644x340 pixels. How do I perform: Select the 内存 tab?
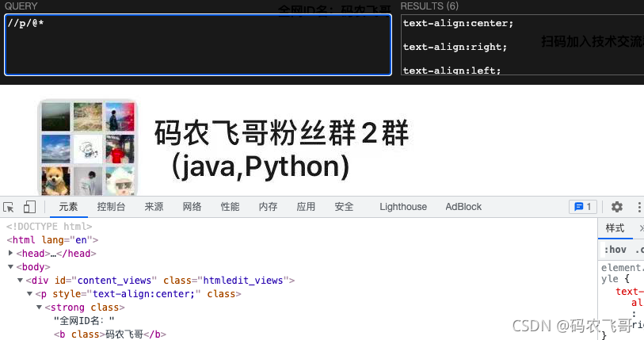pyautogui.click(x=268, y=207)
